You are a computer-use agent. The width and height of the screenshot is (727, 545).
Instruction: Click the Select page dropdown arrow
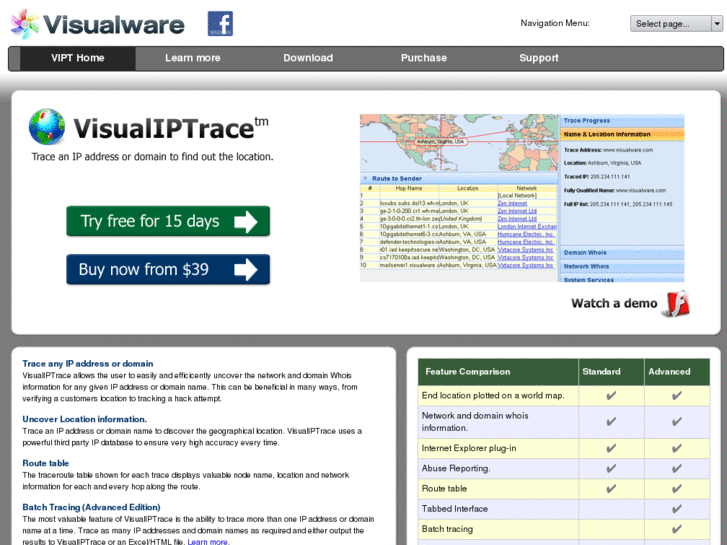(717, 24)
